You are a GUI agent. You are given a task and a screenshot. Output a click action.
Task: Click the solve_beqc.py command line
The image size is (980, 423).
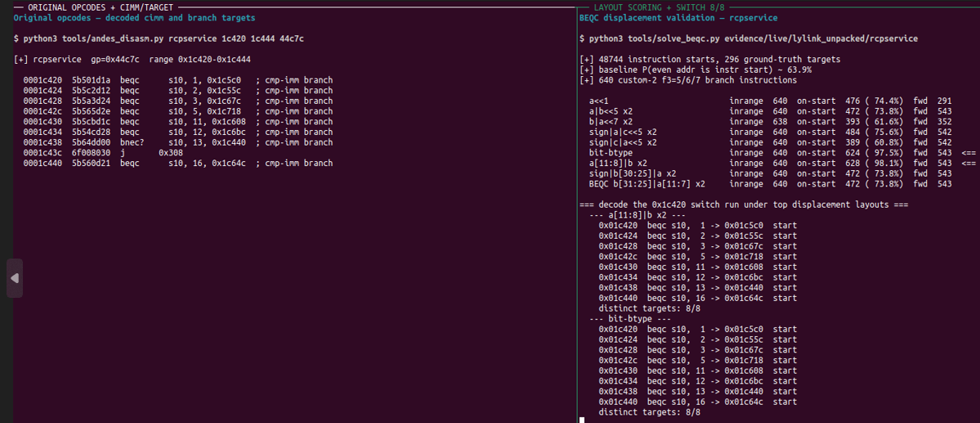[x=749, y=38]
